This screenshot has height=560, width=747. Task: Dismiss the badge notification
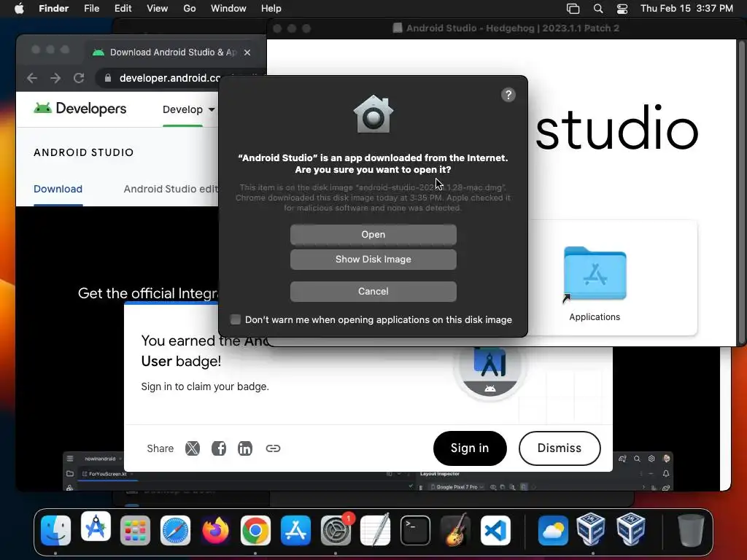[x=560, y=448]
